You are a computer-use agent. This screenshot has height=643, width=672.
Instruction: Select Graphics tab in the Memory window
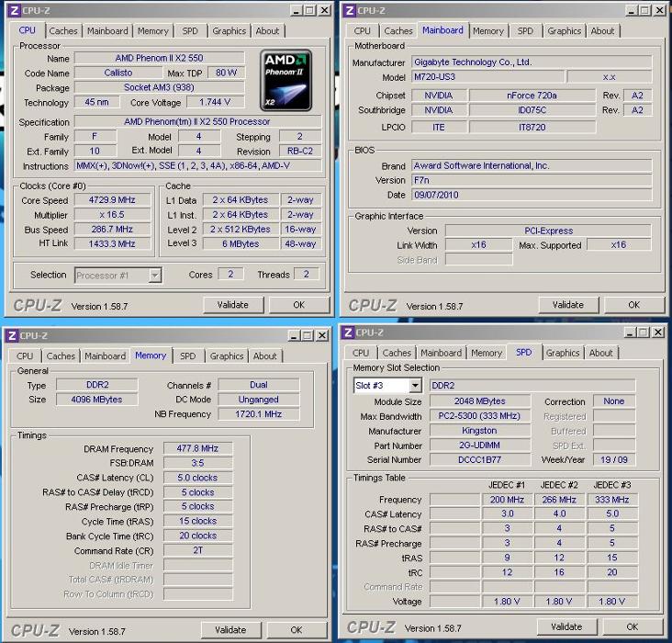click(227, 356)
